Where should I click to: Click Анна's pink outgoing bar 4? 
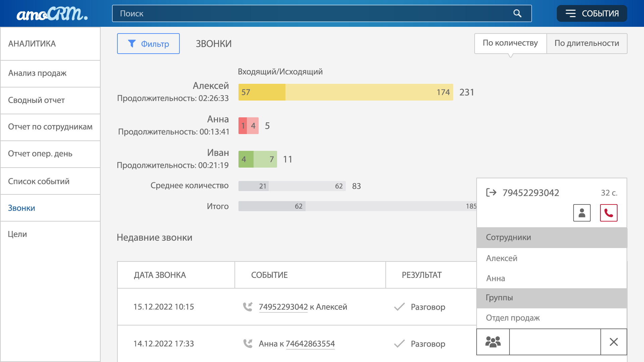(253, 126)
